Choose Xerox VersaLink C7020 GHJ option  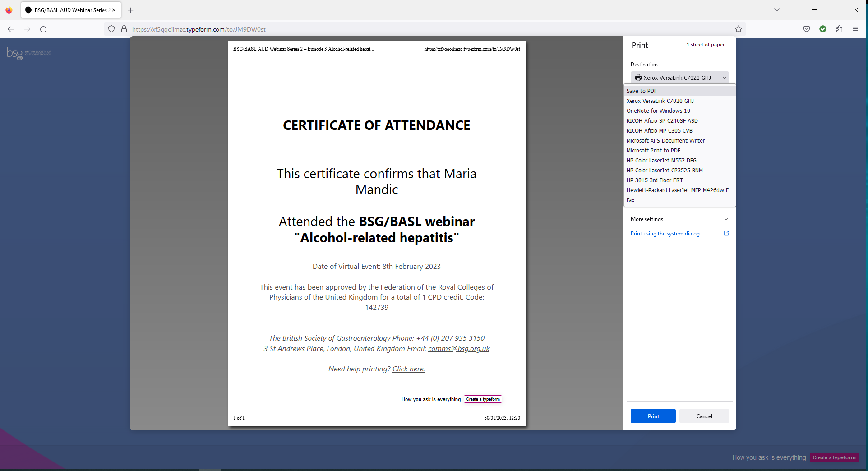coord(679,101)
